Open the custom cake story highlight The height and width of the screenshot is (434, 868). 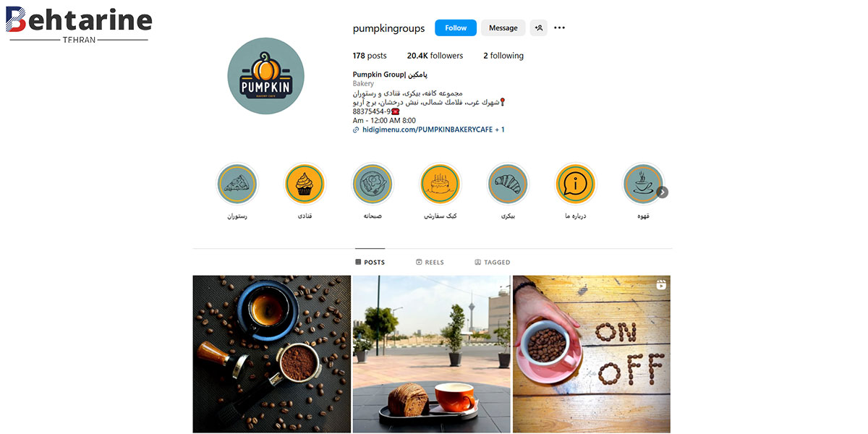click(441, 184)
